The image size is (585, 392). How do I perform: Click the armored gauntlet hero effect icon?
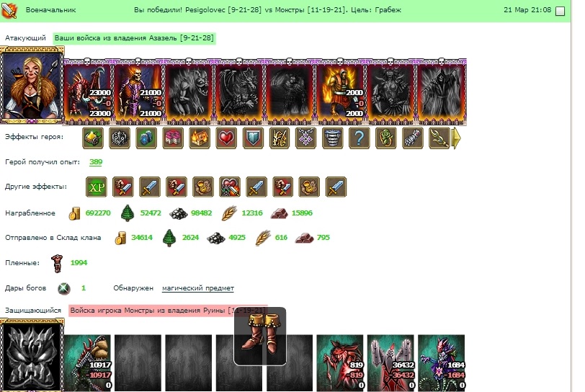(413, 138)
